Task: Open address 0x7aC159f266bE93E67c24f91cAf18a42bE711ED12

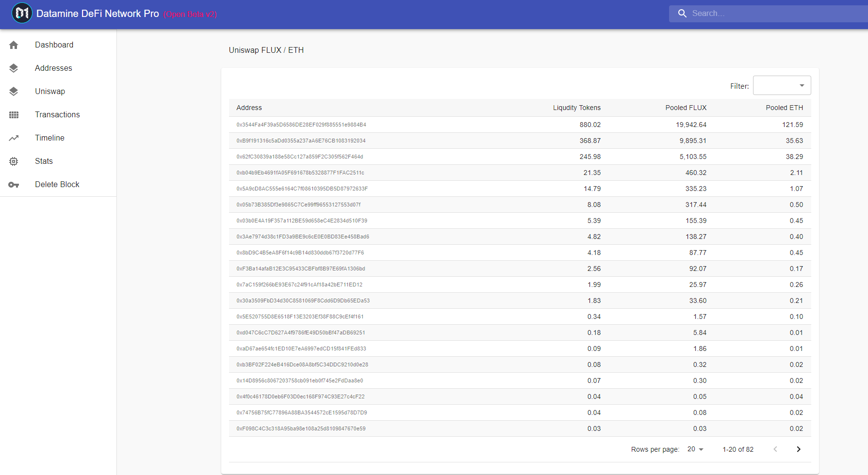Action: (x=299, y=285)
